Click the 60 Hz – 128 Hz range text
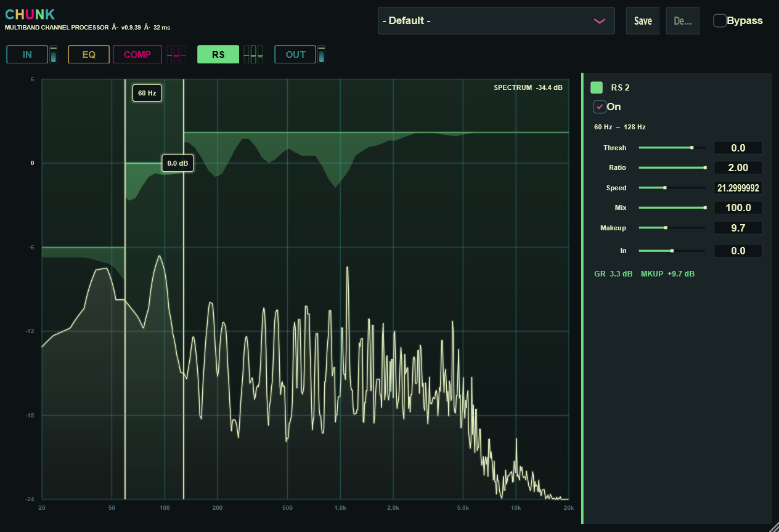This screenshot has width=779, height=532. 620,127
